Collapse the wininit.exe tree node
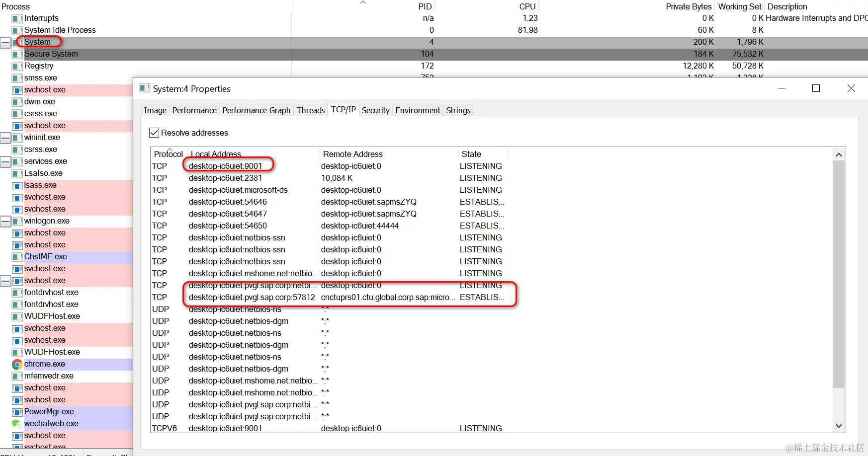Screen dimensions: 868x456 tap(5, 138)
